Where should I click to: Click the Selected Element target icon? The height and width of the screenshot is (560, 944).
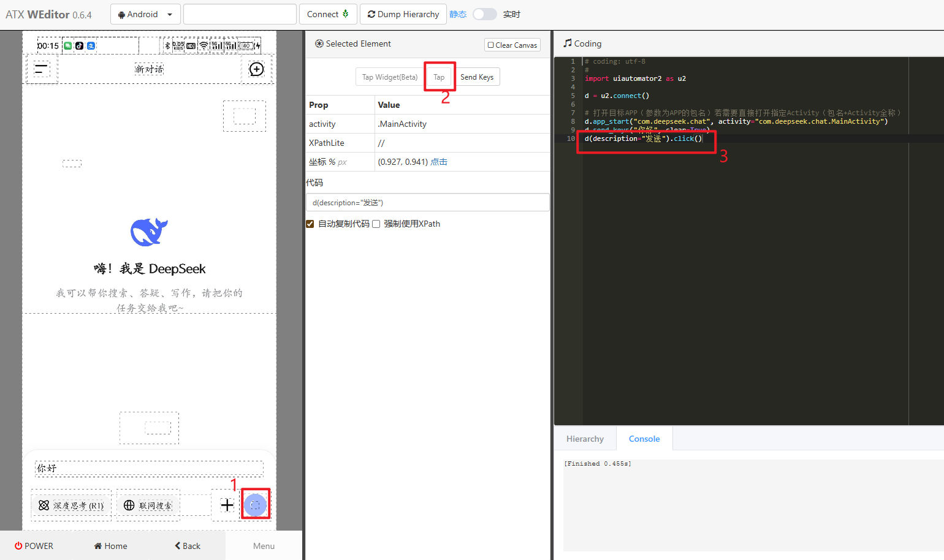point(319,44)
